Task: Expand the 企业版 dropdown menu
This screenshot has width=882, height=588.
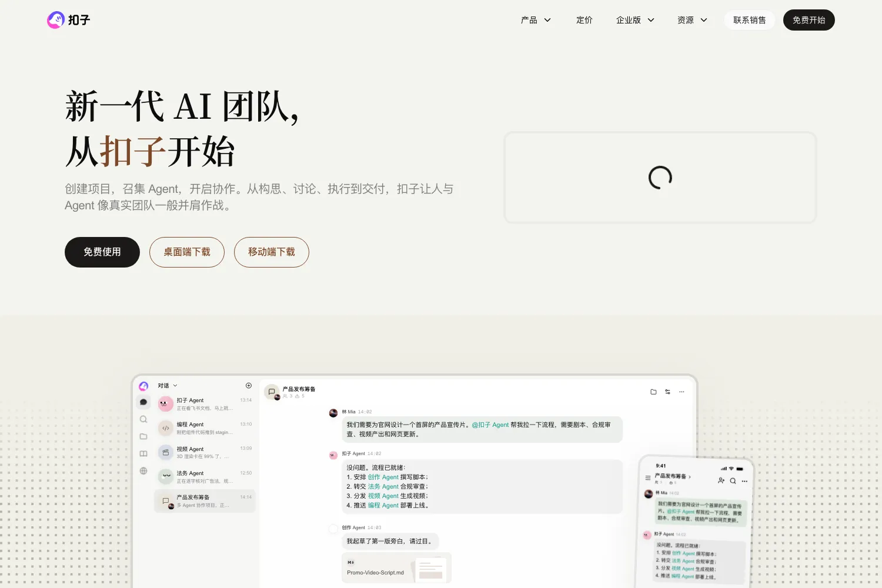Action: point(635,20)
